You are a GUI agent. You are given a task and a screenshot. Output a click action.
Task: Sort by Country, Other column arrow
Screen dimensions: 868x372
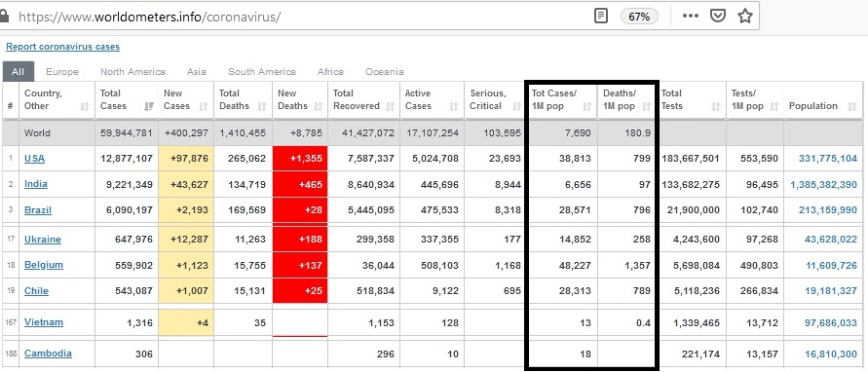click(85, 107)
